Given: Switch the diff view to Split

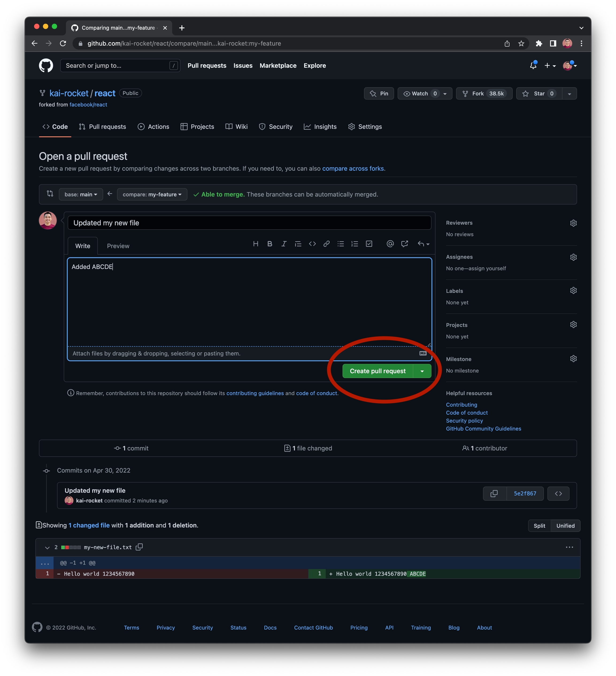Looking at the screenshot, I should [x=539, y=525].
